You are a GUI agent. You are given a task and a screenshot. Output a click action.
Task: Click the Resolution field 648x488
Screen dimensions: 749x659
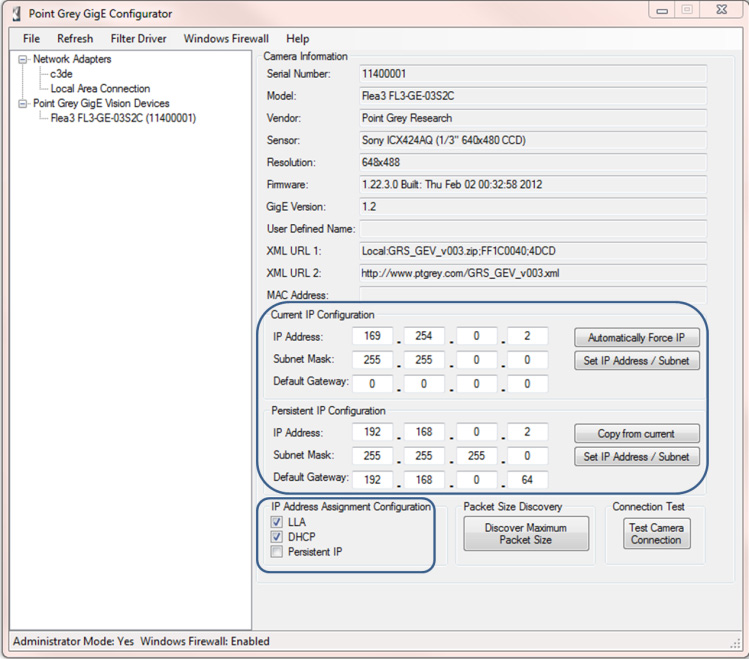point(533,162)
